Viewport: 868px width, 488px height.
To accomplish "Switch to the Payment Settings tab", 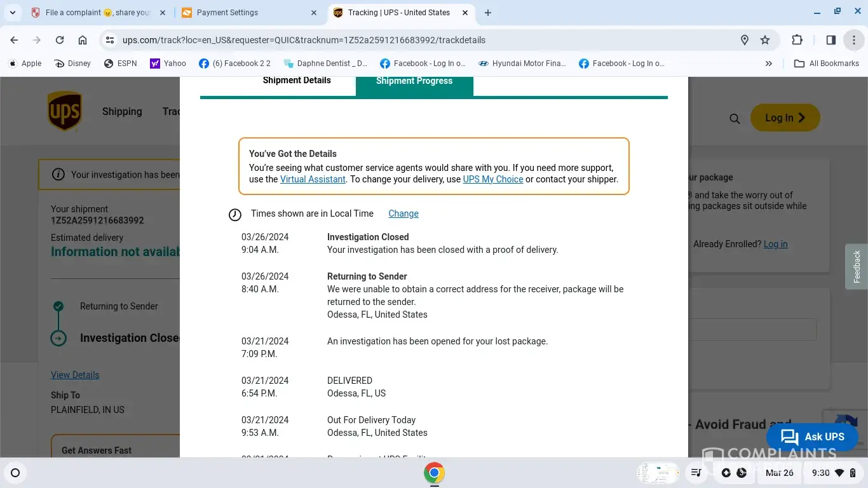I will (x=250, y=13).
